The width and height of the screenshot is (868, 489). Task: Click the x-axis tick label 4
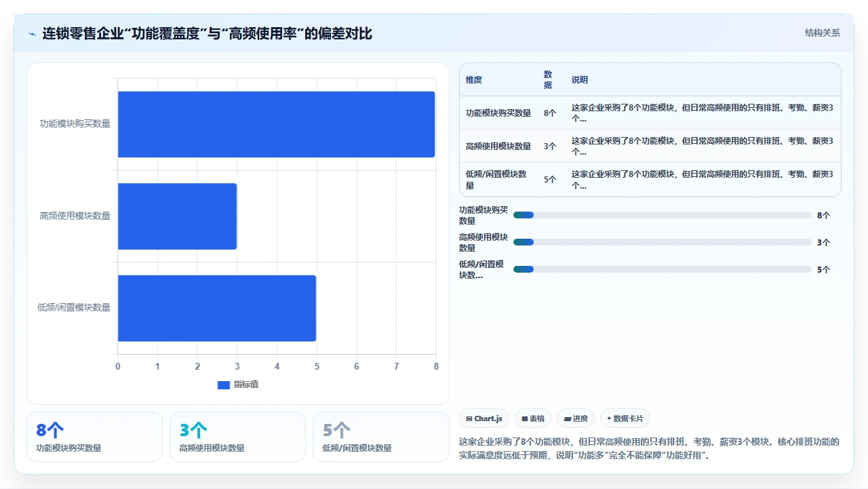277,366
